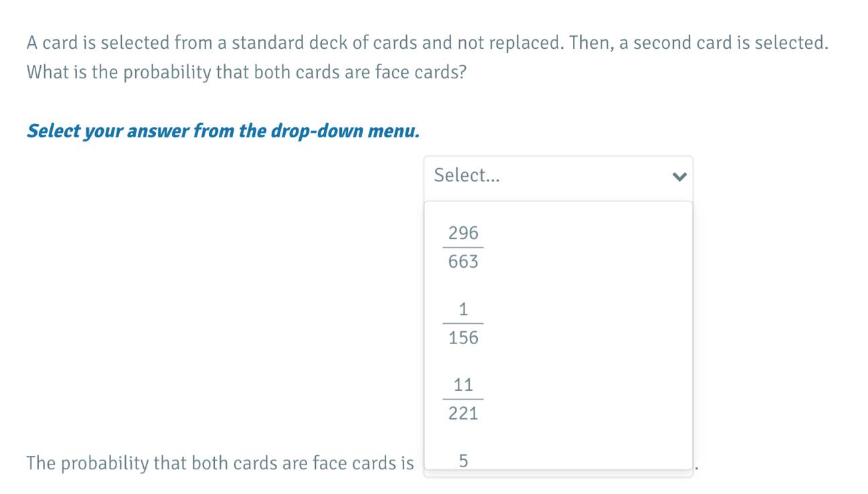
Task: Choose the 296/663 answer option
Action: (x=463, y=248)
